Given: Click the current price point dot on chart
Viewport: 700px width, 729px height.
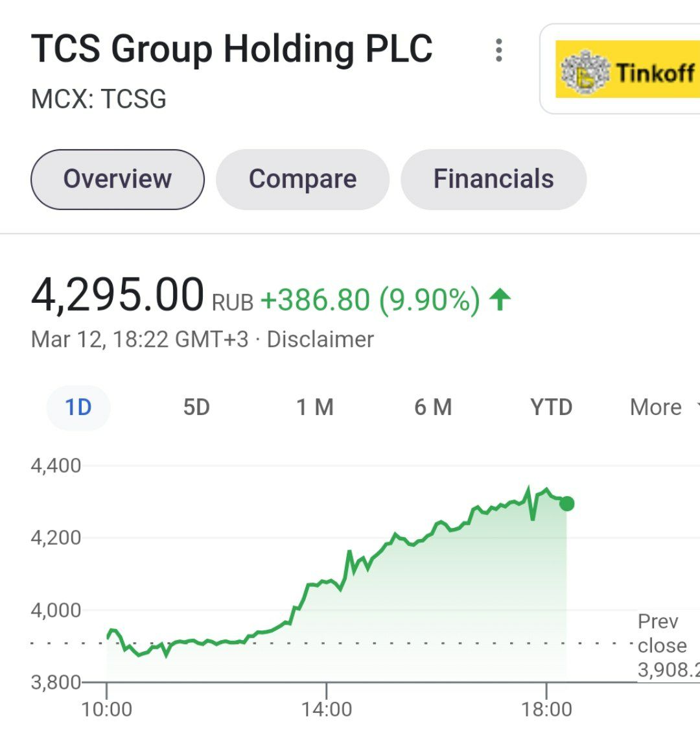Looking at the screenshot, I should 566,503.
